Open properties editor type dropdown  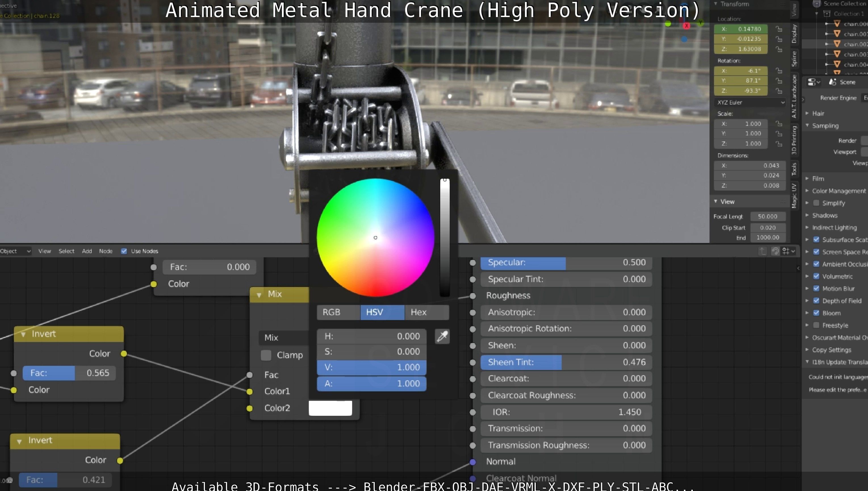coord(814,82)
